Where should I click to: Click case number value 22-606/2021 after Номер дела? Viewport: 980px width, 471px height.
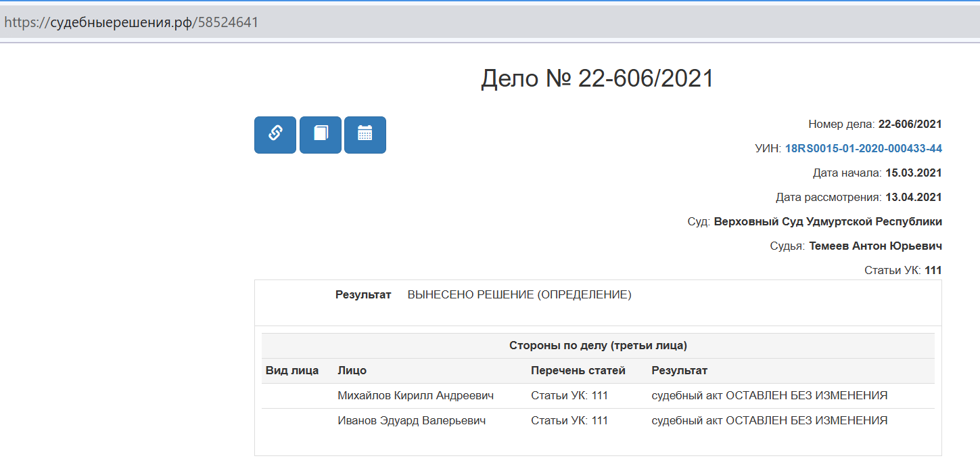coord(910,125)
